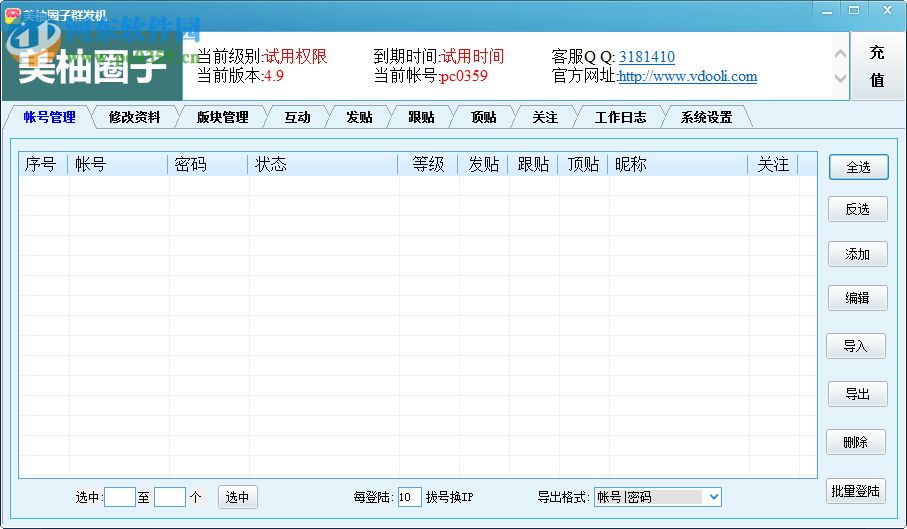This screenshot has width=907, height=529.
Task: Click the 添加 account button
Action: point(857,254)
